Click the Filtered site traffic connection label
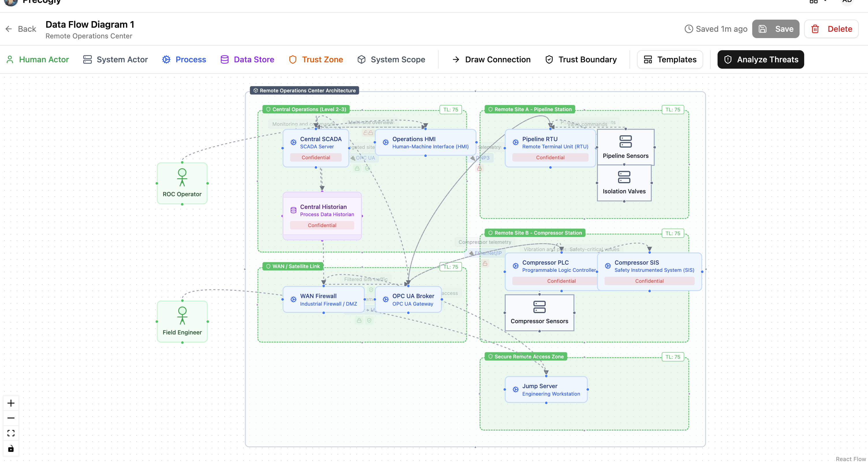The image size is (868, 464). click(366, 280)
